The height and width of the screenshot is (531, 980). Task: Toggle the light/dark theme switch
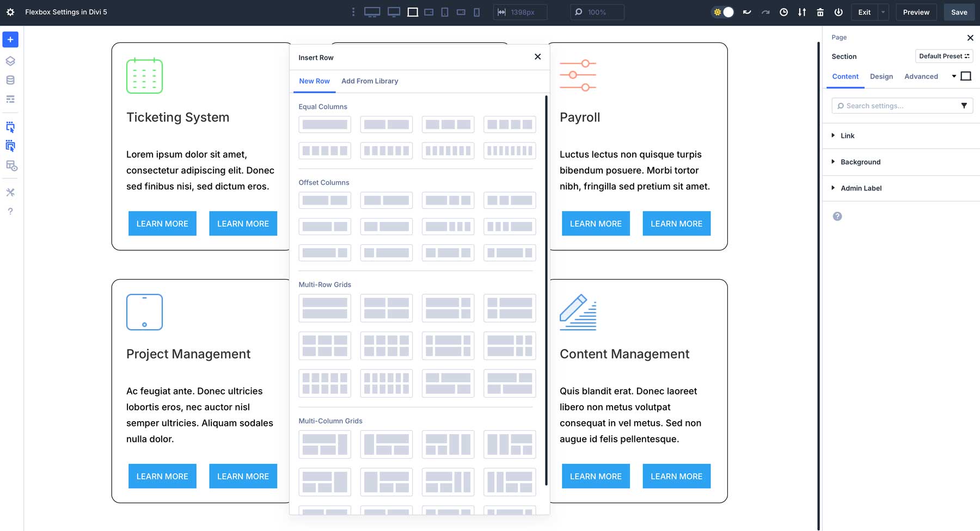click(x=722, y=11)
